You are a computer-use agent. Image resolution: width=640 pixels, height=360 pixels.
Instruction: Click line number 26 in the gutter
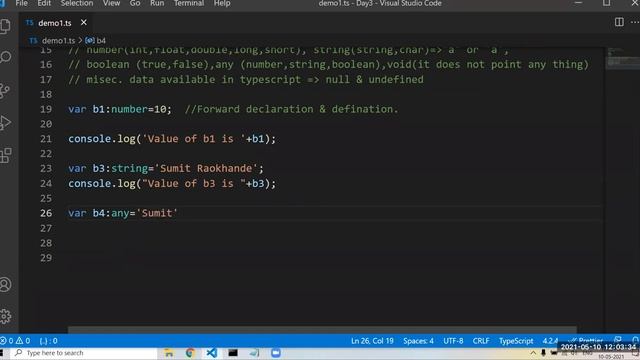click(x=46, y=213)
